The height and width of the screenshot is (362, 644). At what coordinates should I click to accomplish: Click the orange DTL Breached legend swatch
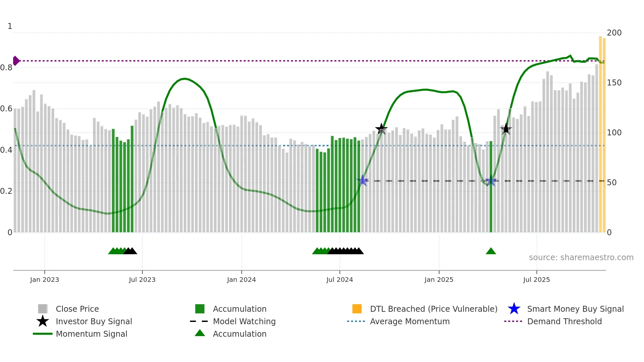357,309
